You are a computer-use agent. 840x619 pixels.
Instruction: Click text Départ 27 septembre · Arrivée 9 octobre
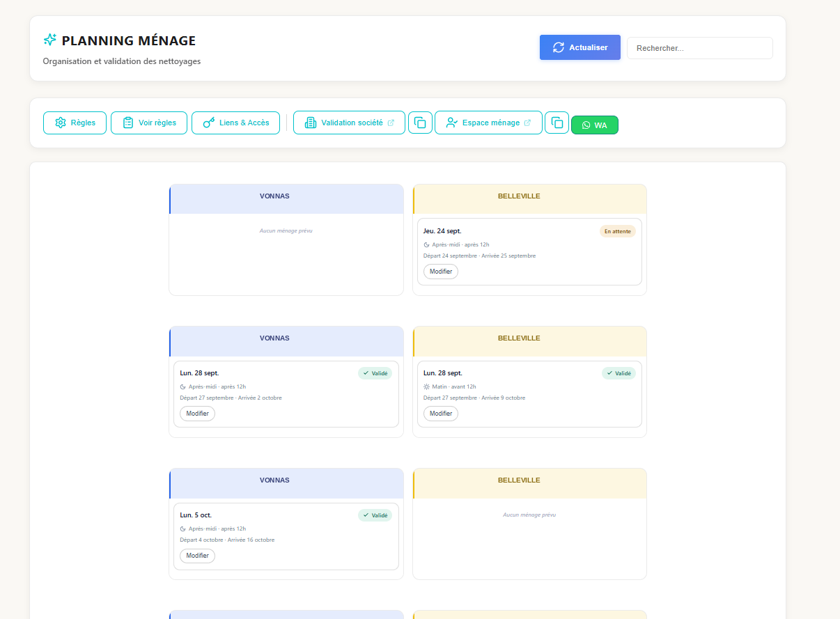(474, 398)
